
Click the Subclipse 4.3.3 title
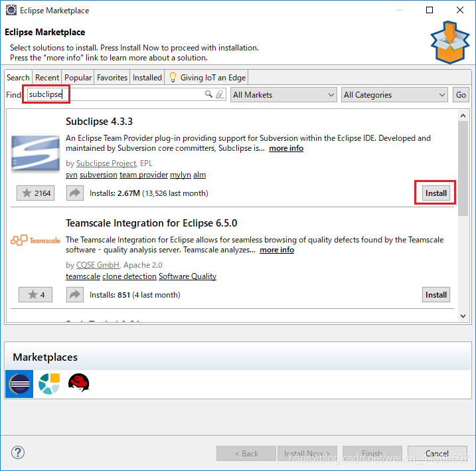point(100,122)
